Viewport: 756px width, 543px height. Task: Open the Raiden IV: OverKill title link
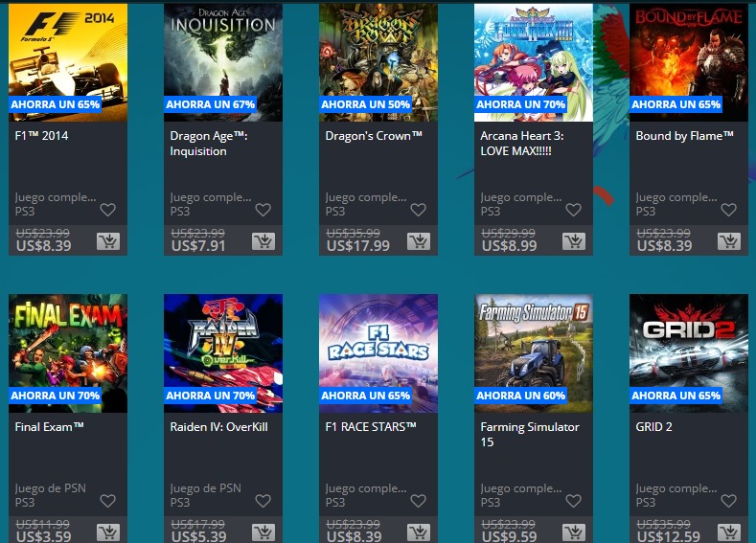pos(218,427)
